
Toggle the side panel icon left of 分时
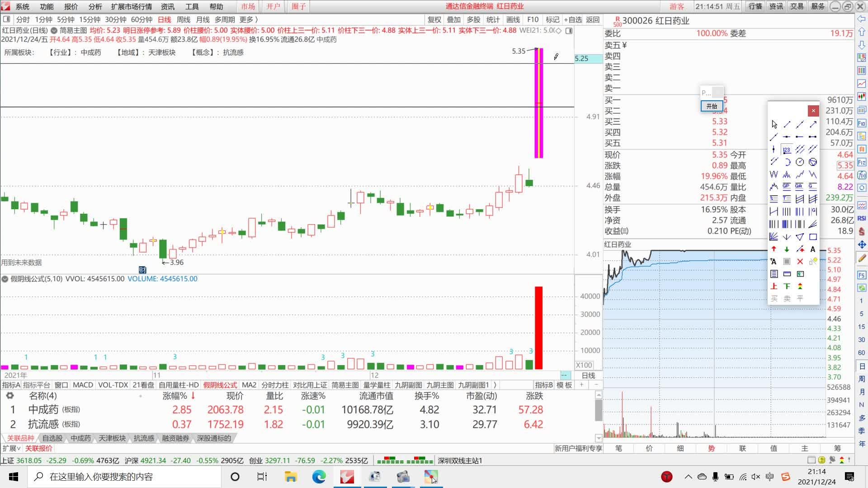(x=6, y=19)
